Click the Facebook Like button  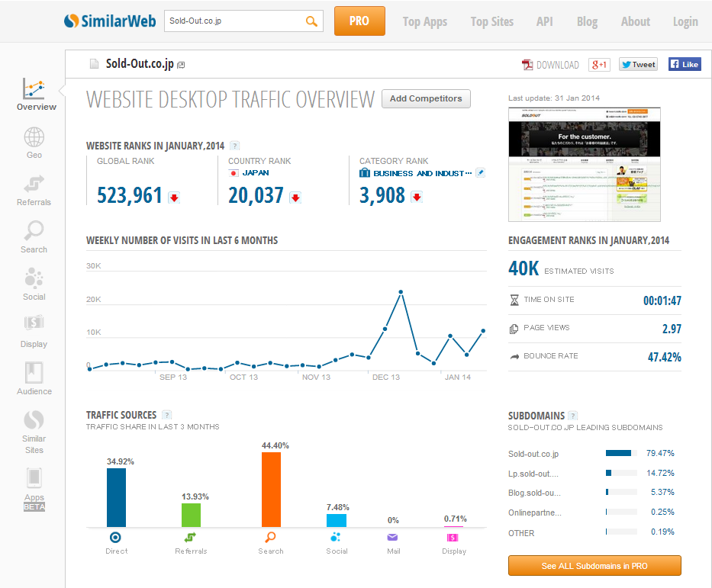pyautogui.click(x=685, y=65)
